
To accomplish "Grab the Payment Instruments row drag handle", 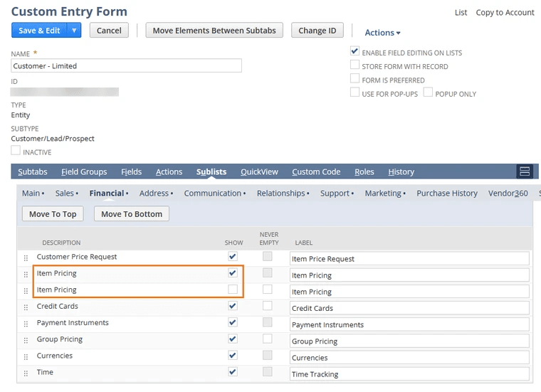I will (26, 324).
